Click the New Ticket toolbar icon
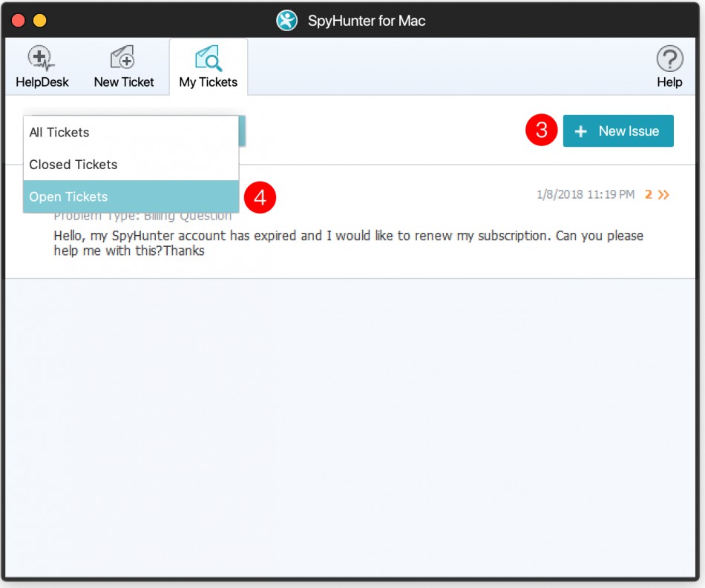The width and height of the screenshot is (705, 588). (x=123, y=59)
